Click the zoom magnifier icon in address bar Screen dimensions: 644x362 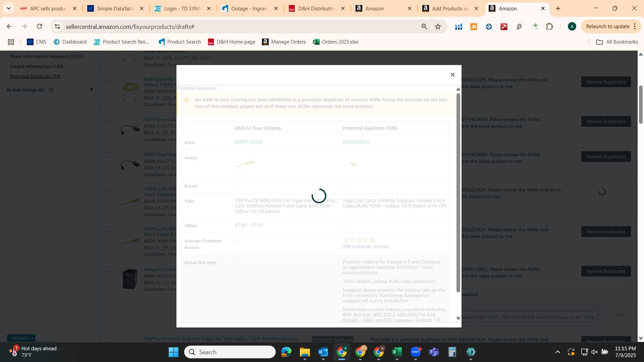click(424, 26)
